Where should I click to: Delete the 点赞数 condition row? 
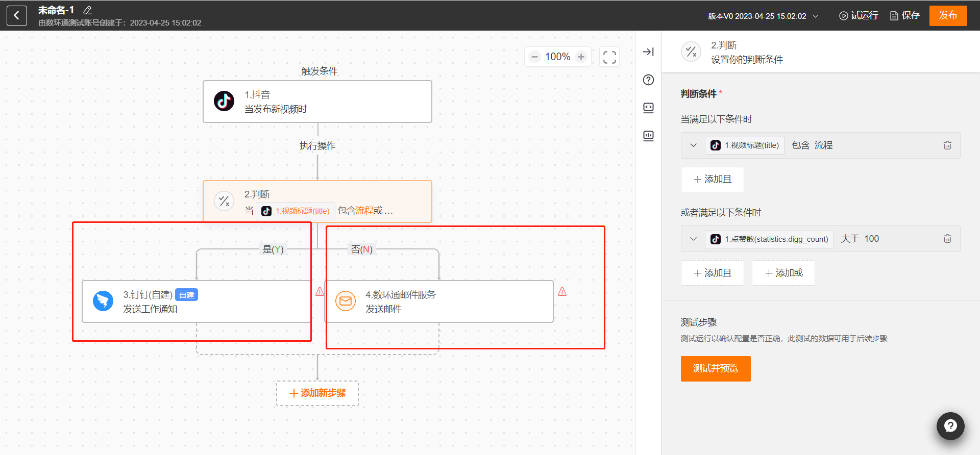pos(947,239)
